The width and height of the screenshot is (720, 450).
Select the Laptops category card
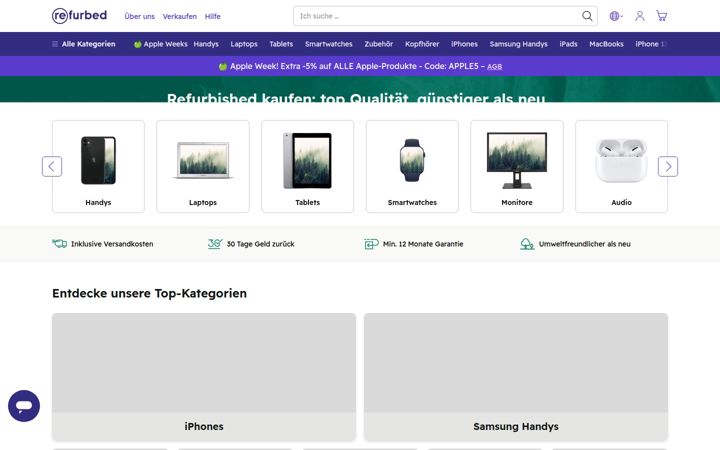pyautogui.click(x=203, y=166)
